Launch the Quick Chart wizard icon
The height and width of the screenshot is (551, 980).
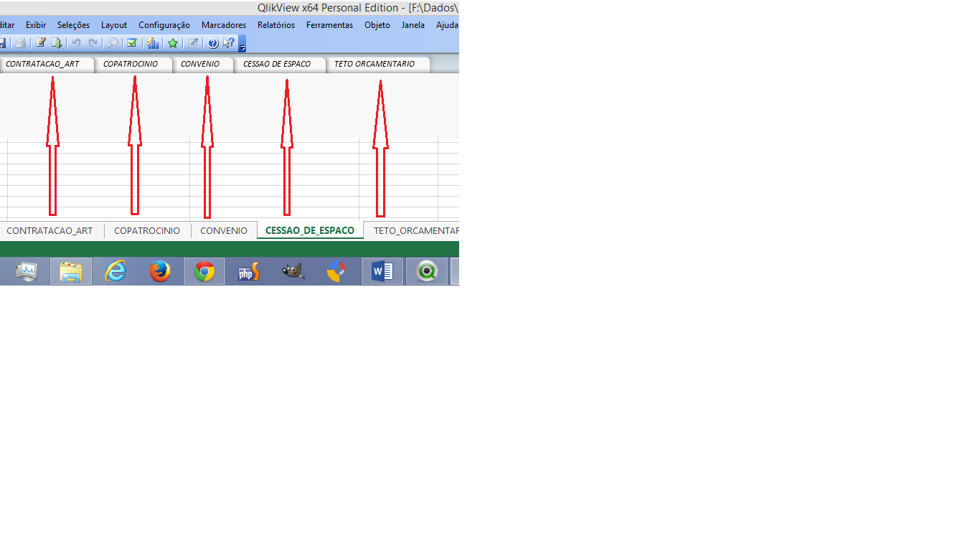coord(153,43)
